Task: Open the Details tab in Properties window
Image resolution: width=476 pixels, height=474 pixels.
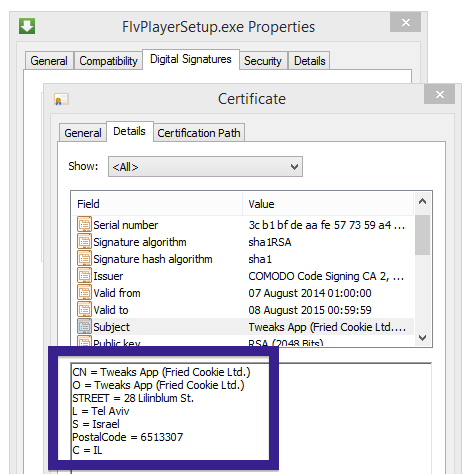Action: 310,61
